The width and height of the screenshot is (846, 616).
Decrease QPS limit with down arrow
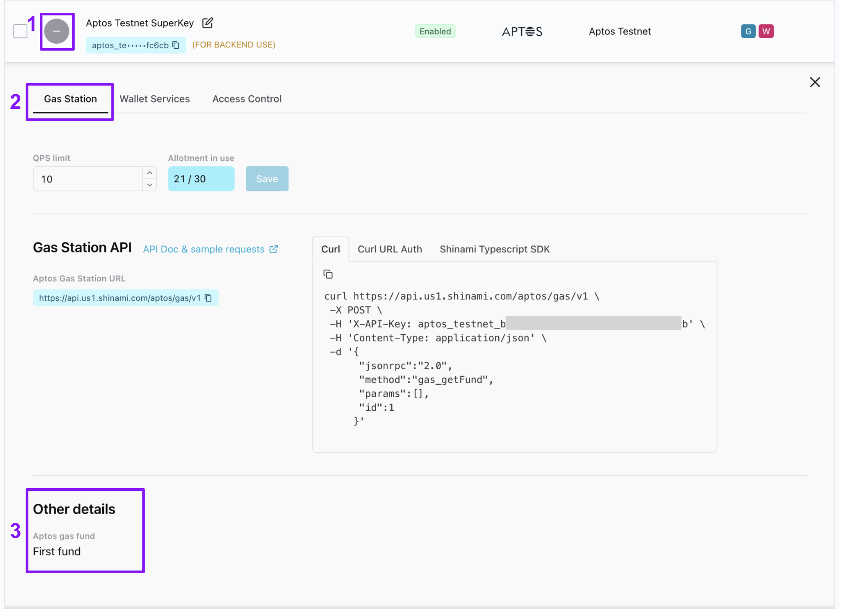[150, 185]
